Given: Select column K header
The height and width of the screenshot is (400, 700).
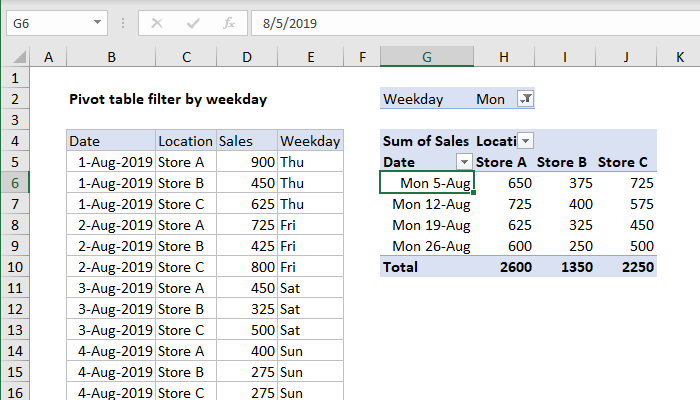Looking at the screenshot, I should coord(680,57).
